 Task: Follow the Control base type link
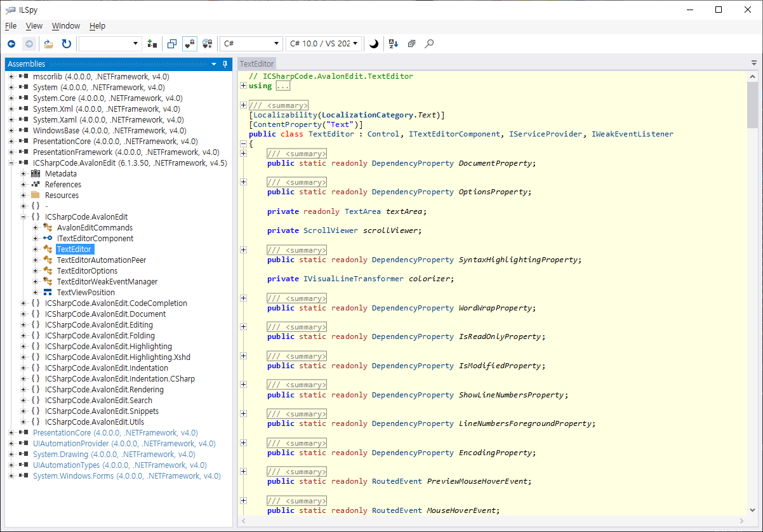pyautogui.click(x=383, y=134)
